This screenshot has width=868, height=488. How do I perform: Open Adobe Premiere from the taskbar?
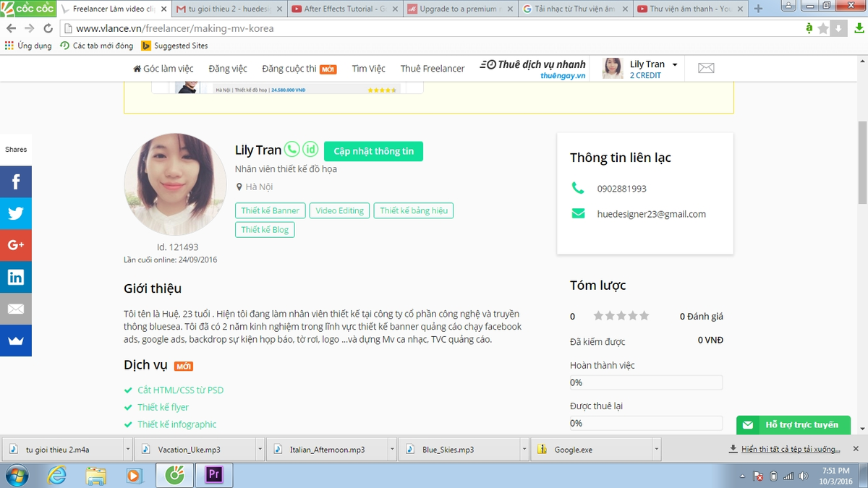pyautogui.click(x=214, y=475)
